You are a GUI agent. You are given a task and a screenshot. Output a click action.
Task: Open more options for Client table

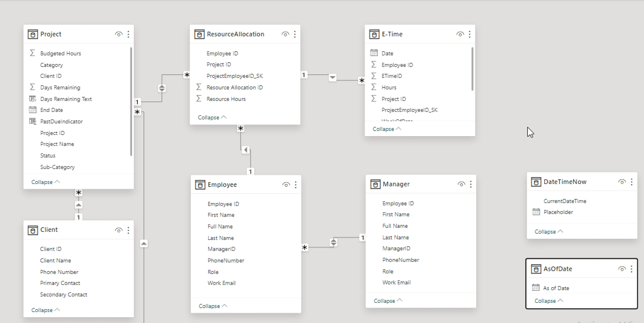tap(128, 230)
